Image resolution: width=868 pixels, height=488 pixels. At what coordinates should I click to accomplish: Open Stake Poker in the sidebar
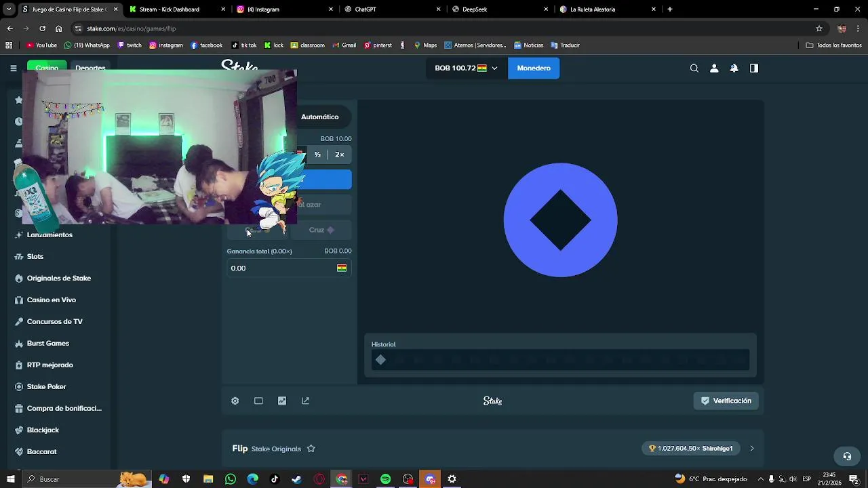[x=46, y=386]
